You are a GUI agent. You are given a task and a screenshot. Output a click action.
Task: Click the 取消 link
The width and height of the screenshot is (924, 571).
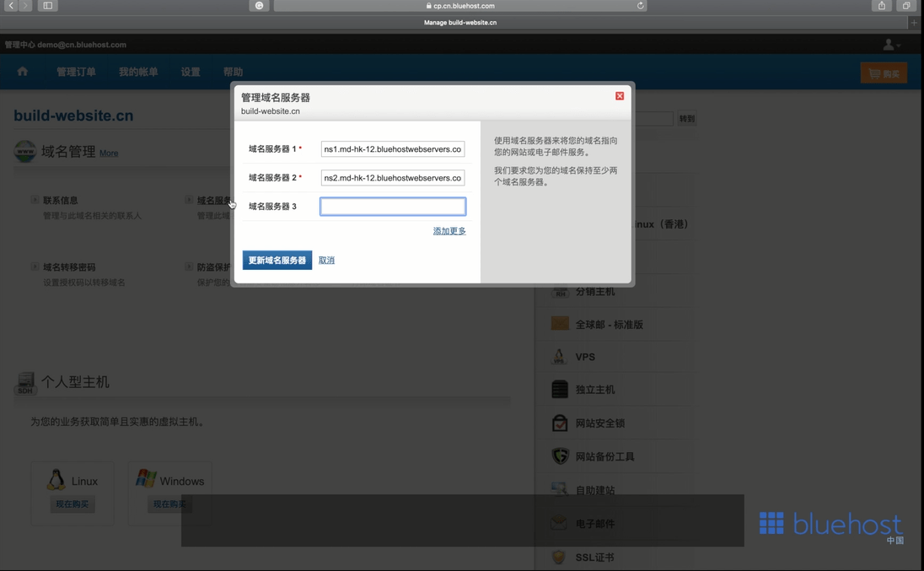point(326,260)
